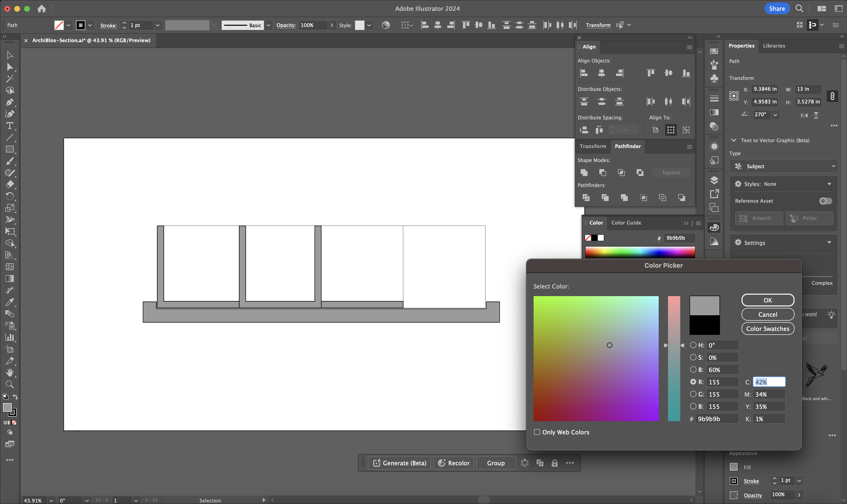Click the Distribute horizontal centers icon
Viewport: 847px width, 504px height.
(x=668, y=101)
